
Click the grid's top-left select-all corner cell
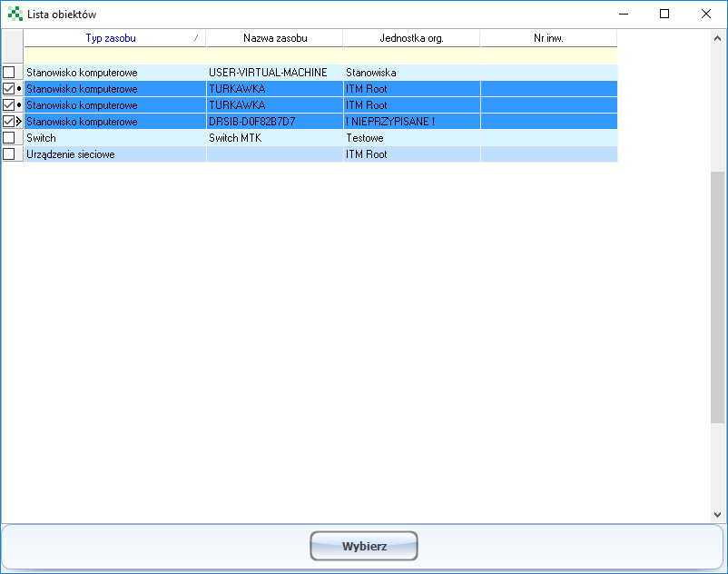pos(13,46)
